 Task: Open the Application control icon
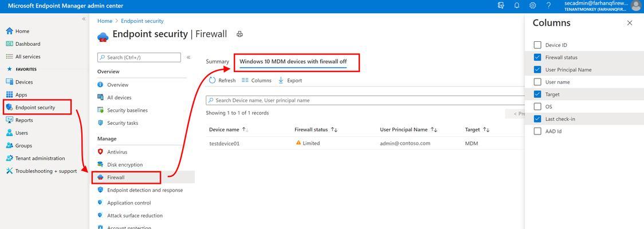[x=100, y=203]
